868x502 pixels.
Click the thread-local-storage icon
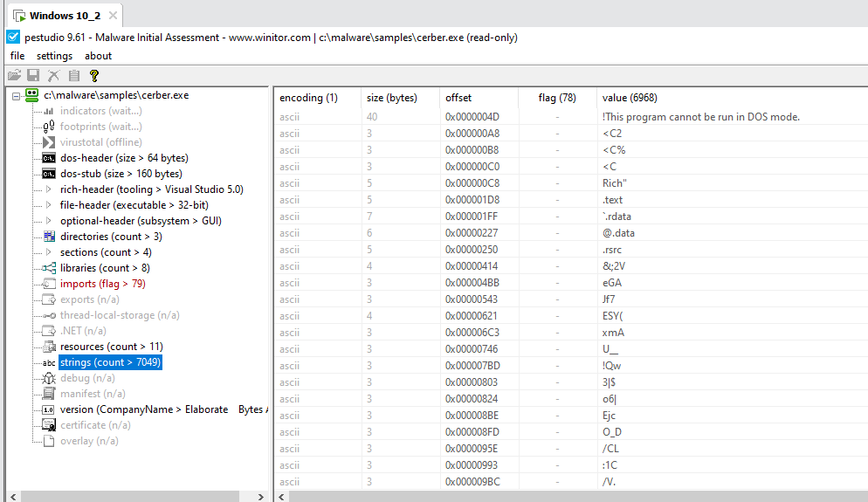click(x=49, y=315)
